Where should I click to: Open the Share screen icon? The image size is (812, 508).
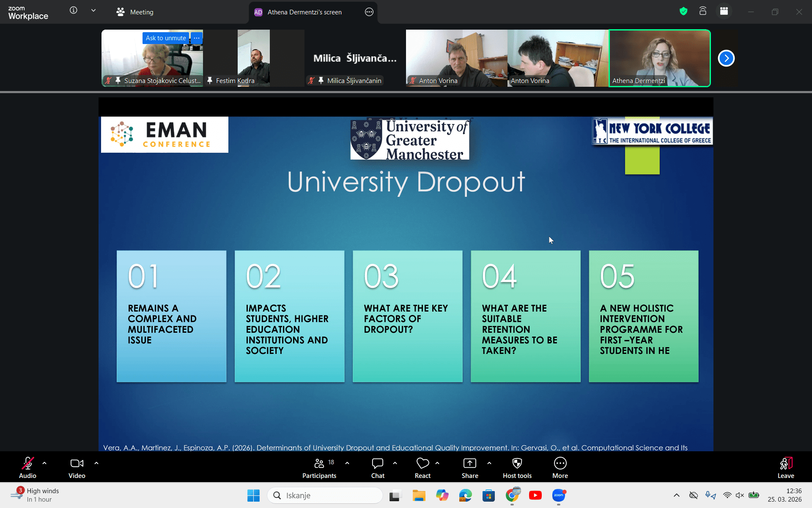(x=469, y=464)
